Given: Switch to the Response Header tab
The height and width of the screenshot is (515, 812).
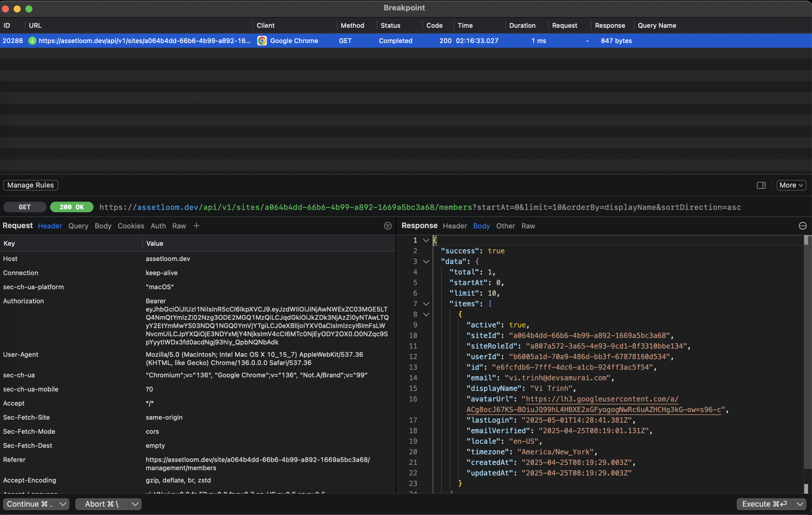Looking at the screenshot, I should pos(455,226).
